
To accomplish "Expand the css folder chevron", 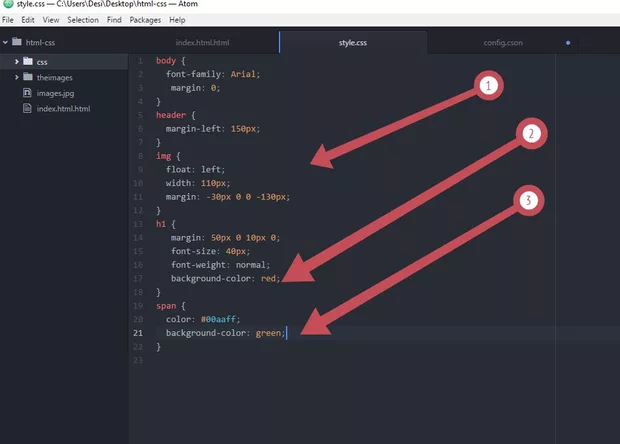I will (17, 62).
